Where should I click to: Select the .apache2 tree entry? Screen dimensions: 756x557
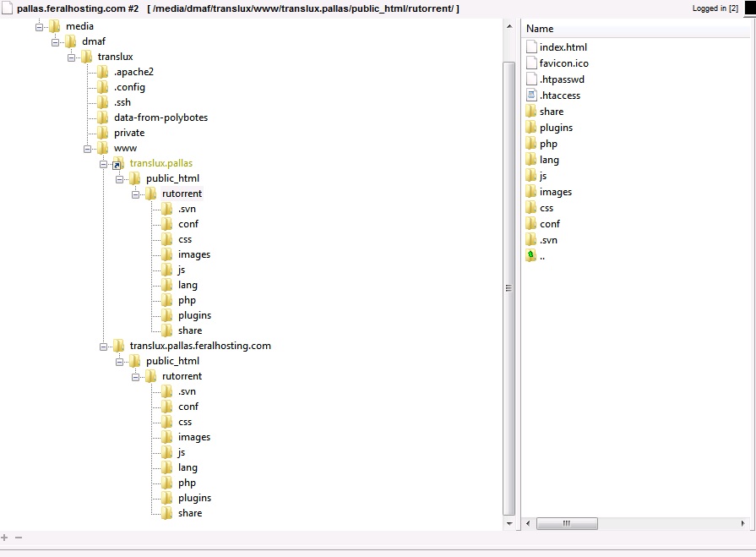click(133, 72)
